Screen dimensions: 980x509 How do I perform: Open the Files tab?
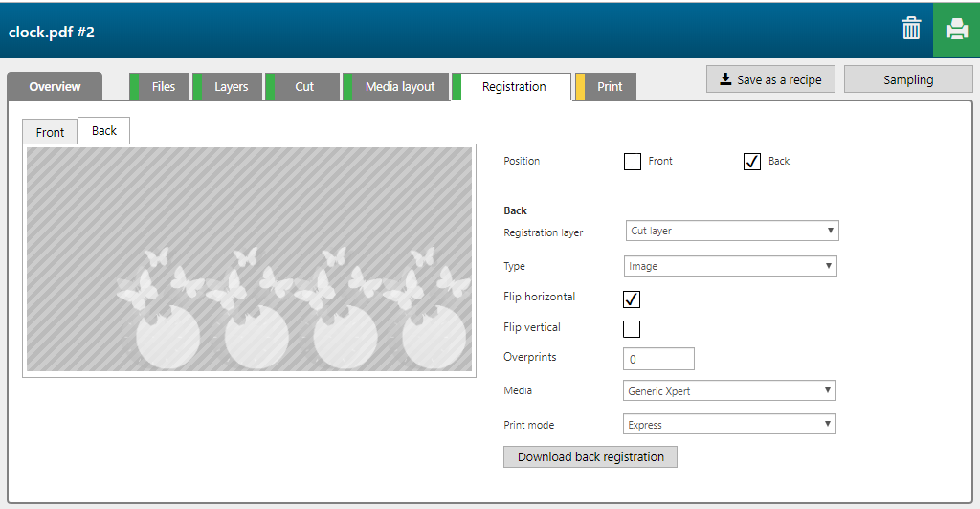160,87
